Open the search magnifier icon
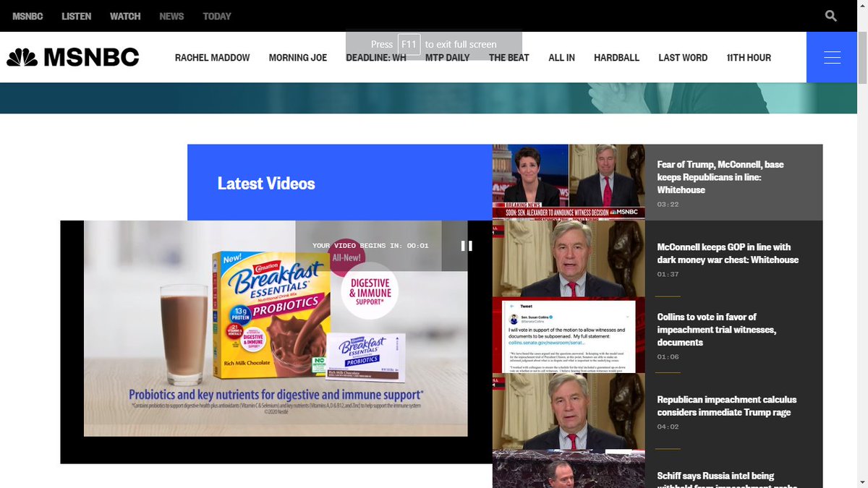Viewport: 868px width, 488px height. tap(831, 16)
